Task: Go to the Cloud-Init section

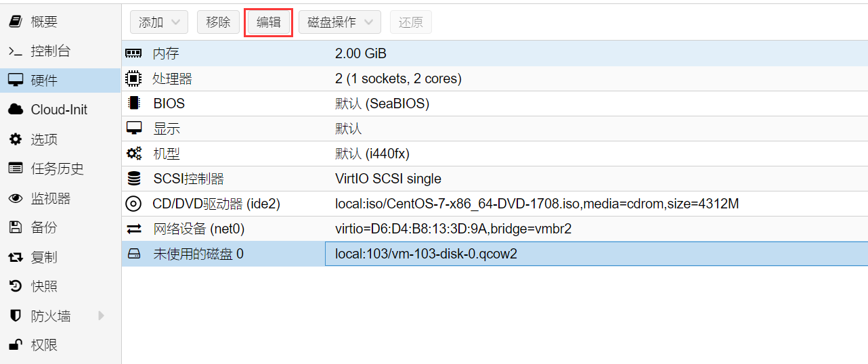Action: [59, 110]
